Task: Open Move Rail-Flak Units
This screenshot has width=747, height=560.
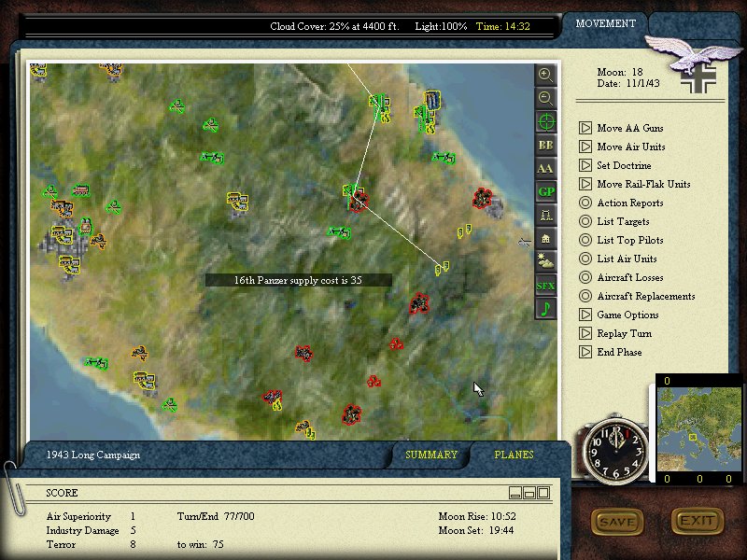Action: coord(635,184)
